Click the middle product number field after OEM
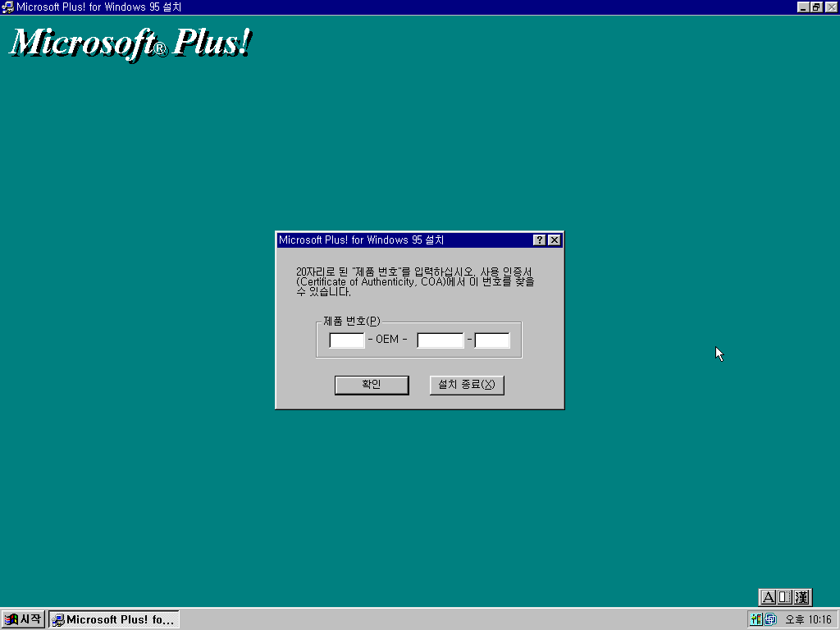This screenshot has height=630, width=840. pyautogui.click(x=441, y=340)
